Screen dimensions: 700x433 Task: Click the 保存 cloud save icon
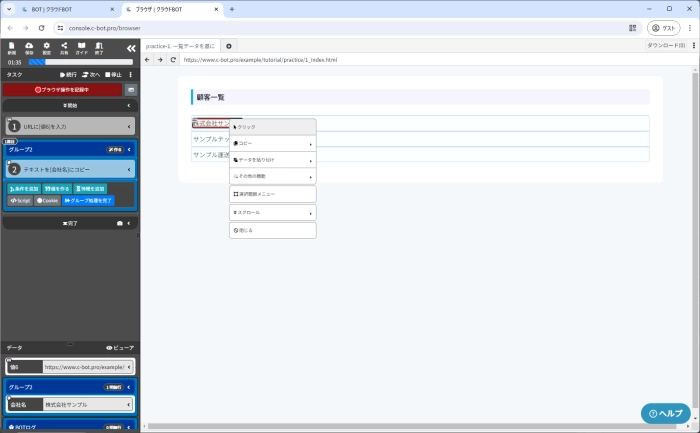point(29,47)
